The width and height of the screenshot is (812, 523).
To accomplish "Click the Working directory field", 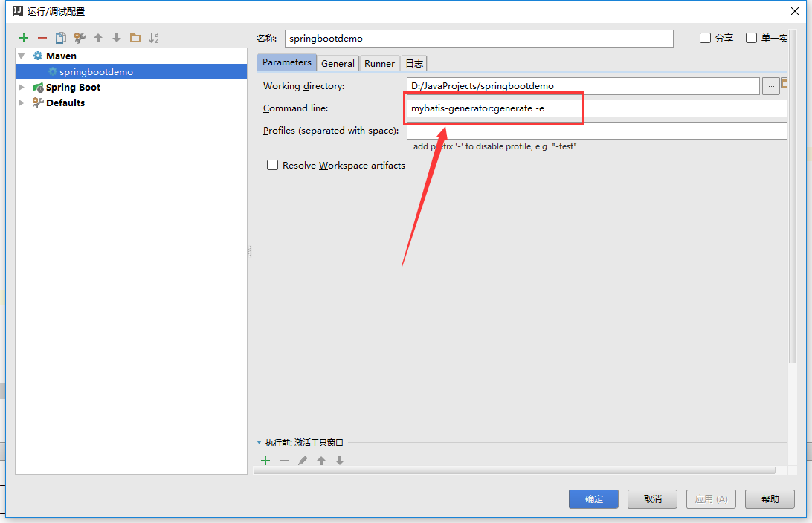I will click(583, 86).
